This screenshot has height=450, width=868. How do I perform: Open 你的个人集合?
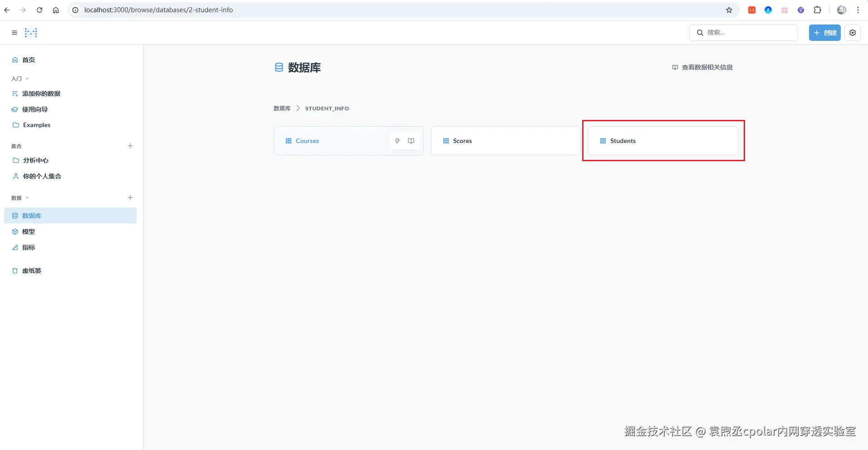70,176
